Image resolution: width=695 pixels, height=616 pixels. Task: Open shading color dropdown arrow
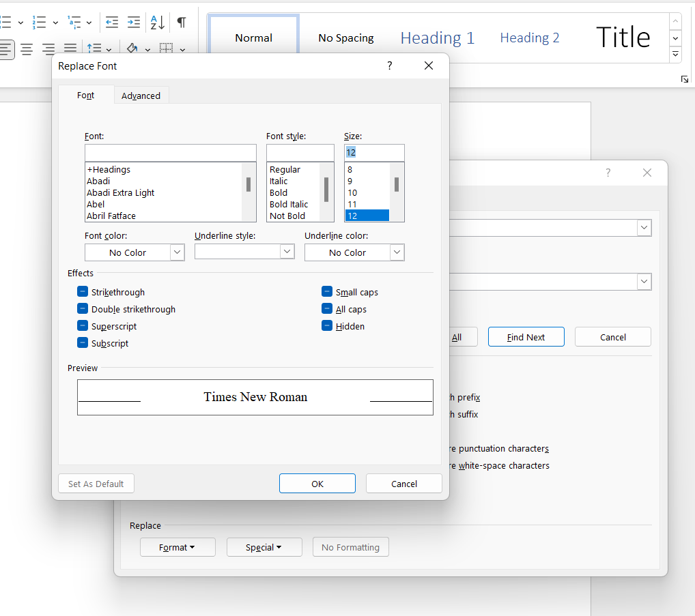pyautogui.click(x=147, y=49)
